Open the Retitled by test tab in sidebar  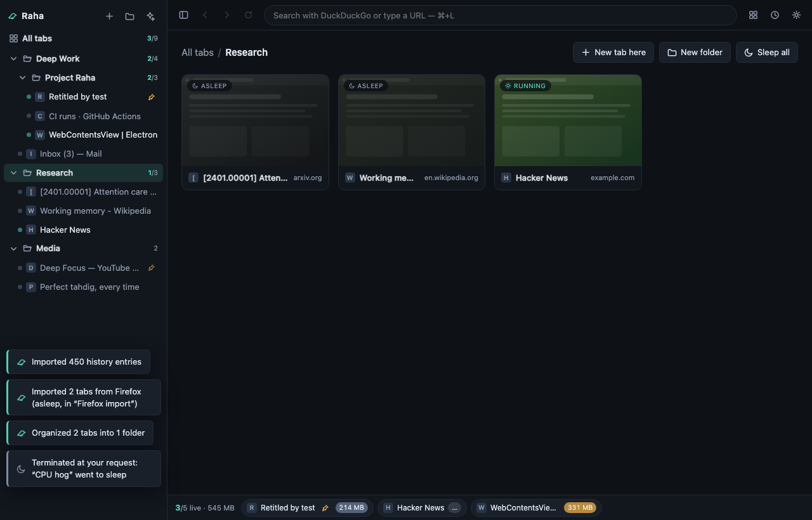[83, 97]
